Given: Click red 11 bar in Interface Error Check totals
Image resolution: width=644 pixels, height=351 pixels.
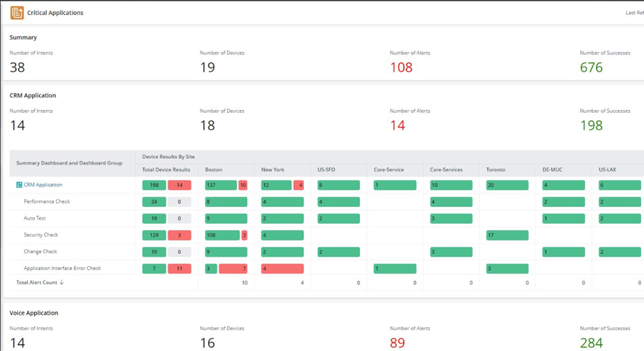Looking at the screenshot, I should tap(180, 269).
